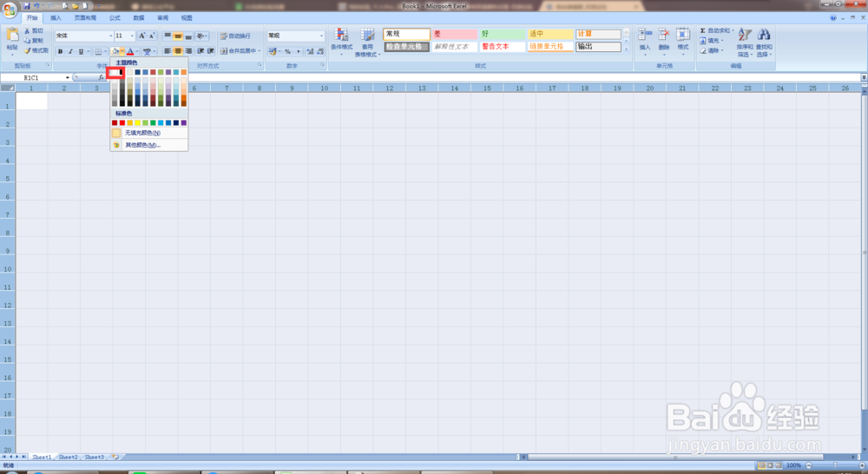This screenshot has width=868, height=474.
Task: Click the Increase Decimal icon
Action: 310,51
